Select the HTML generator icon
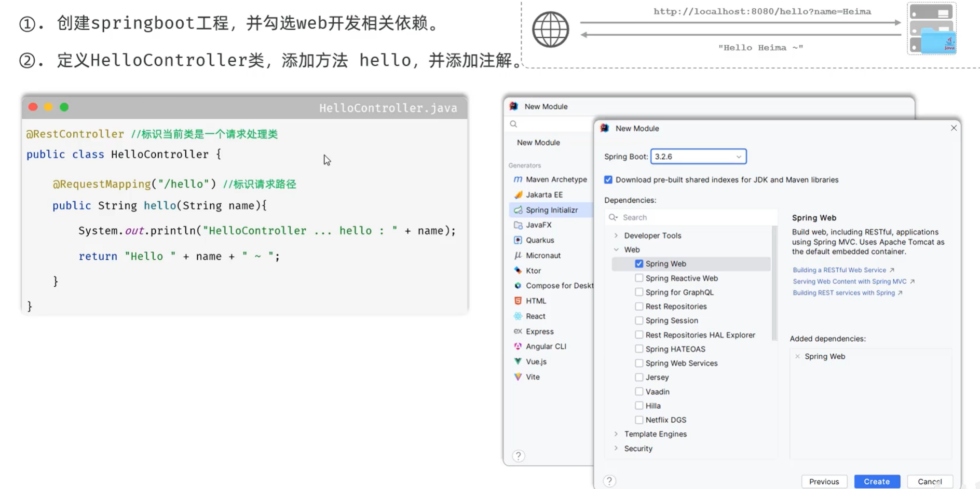Viewport: 980px width, 489px height. (518, 301)
